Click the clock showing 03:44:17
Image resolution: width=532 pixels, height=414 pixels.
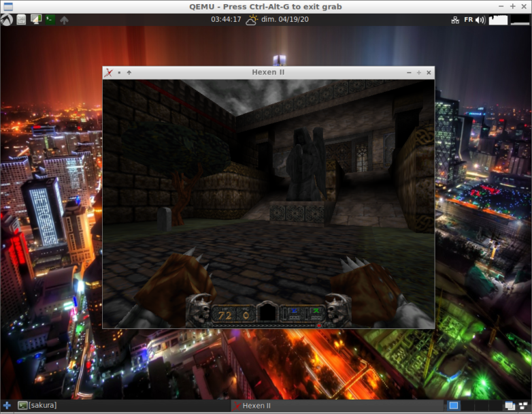226,19
